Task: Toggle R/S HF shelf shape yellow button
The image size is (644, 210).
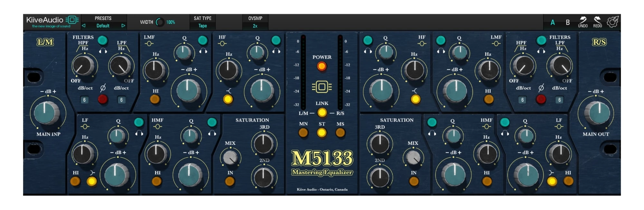Action: tap(416, 99)
